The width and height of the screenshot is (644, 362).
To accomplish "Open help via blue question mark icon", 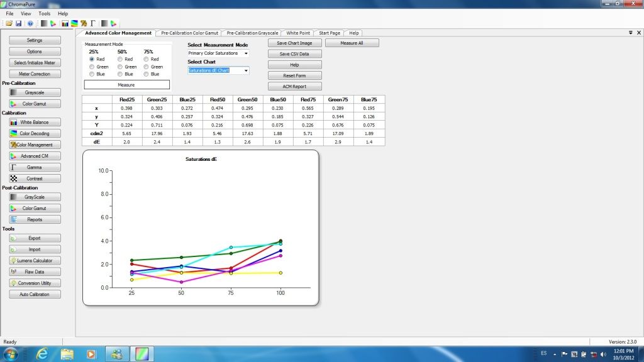I will [30, 23].
